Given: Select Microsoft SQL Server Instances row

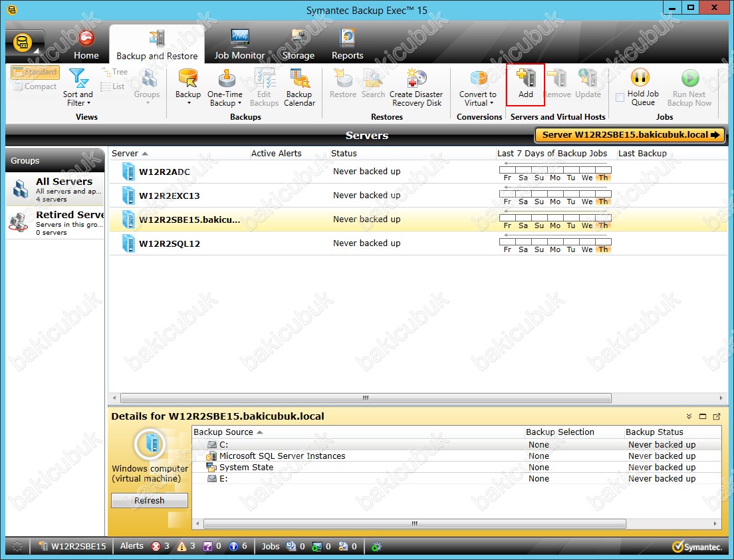Looking at the screenshot, I should pyautogui.click(x=457, y=456).
